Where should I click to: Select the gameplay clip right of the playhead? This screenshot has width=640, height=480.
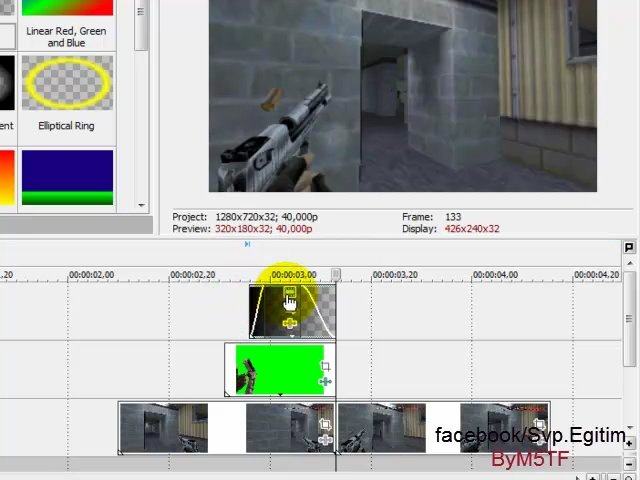click(443, 428)
